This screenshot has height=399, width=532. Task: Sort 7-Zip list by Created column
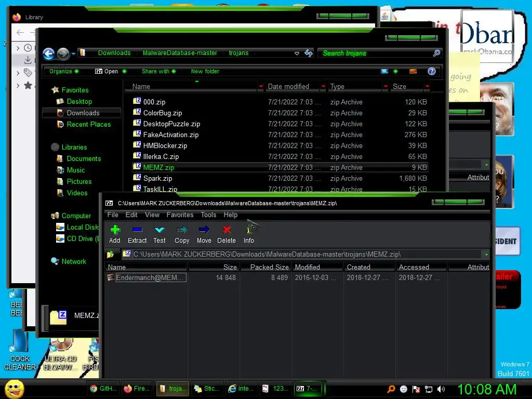click(369, 267)
